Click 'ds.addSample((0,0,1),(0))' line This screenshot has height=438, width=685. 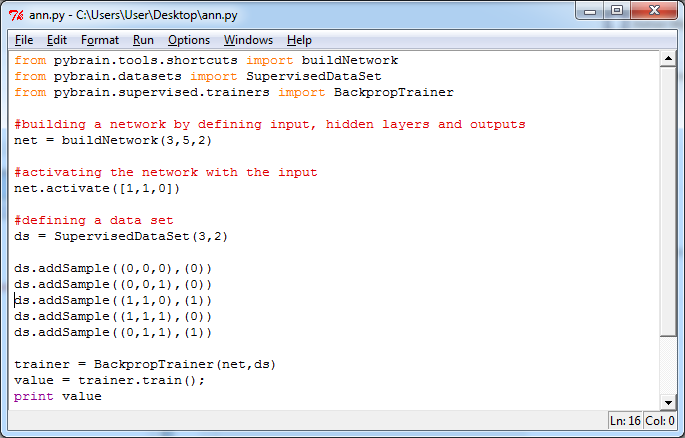point(113,285)
